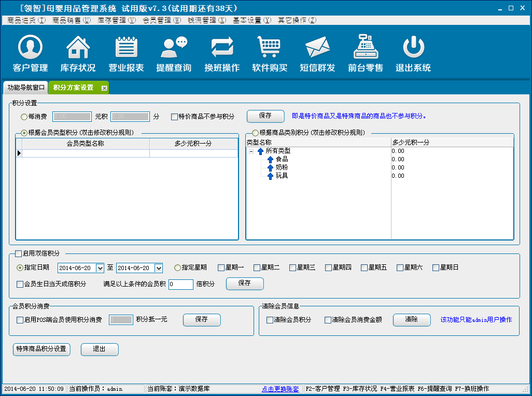
Task: Click 换班操作 shift change icon
Action: pyautogui.click(x=222, y=48)
